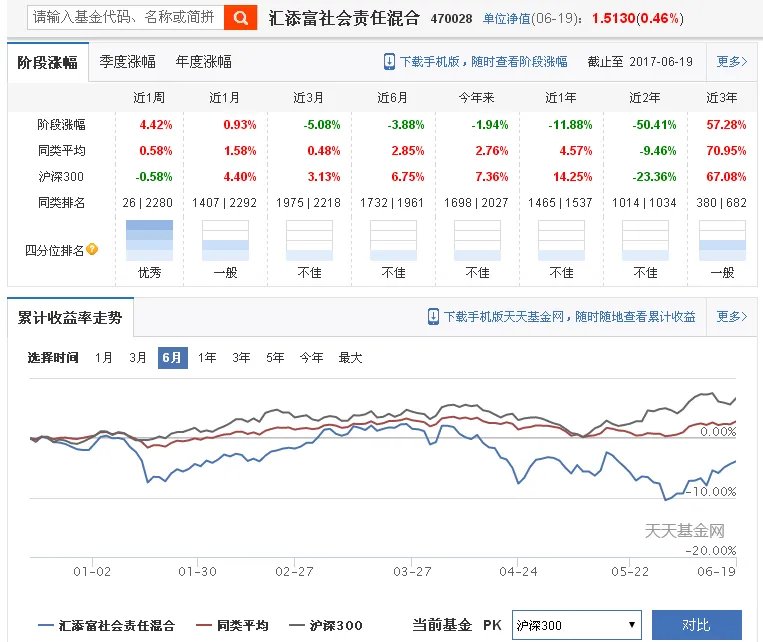
Task: Click the 同类平均 row label in the table
Action: coord(61,150)
